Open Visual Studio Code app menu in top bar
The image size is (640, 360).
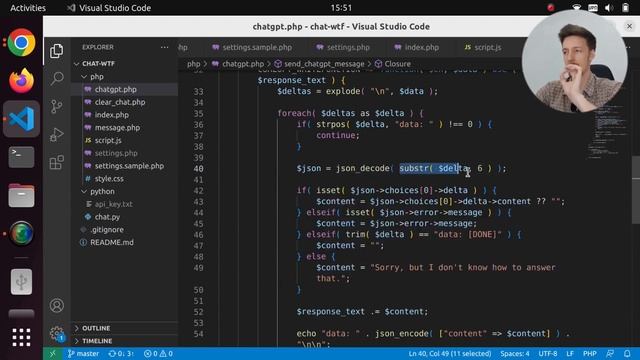(109, 8)
